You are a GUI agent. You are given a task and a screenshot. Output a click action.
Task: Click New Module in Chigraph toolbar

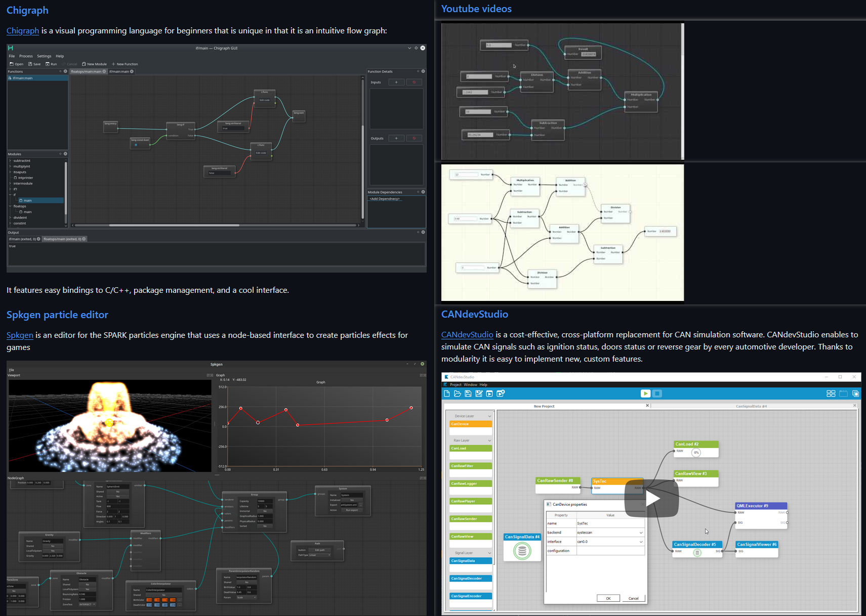(x=94, y=64)
